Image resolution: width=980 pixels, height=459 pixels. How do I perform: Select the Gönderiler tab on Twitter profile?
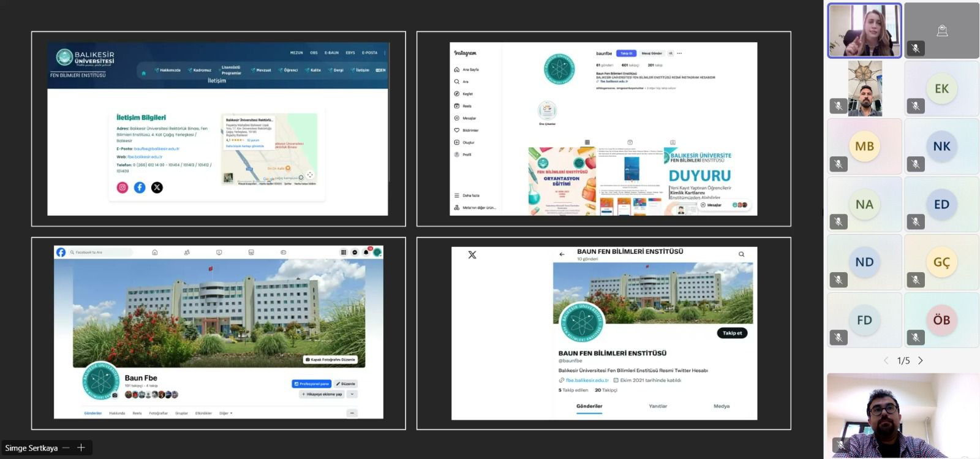click(589, 406)
